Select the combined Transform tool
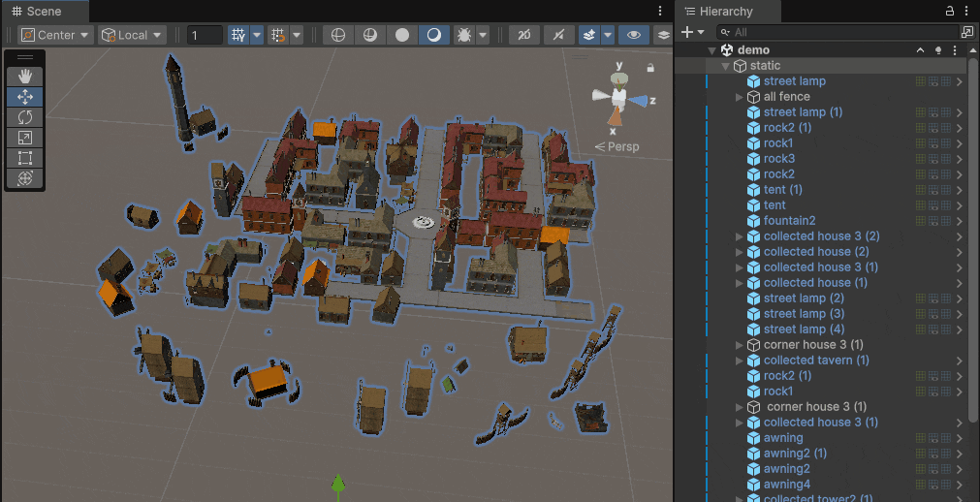This screenshot has width=980, height=502. pyautogui.click(x=25, y=178)
